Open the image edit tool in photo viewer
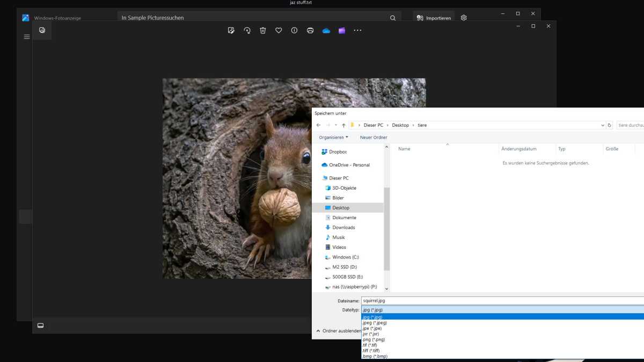Viewport: 644px width, 362px height. click(x=231, y=31)
